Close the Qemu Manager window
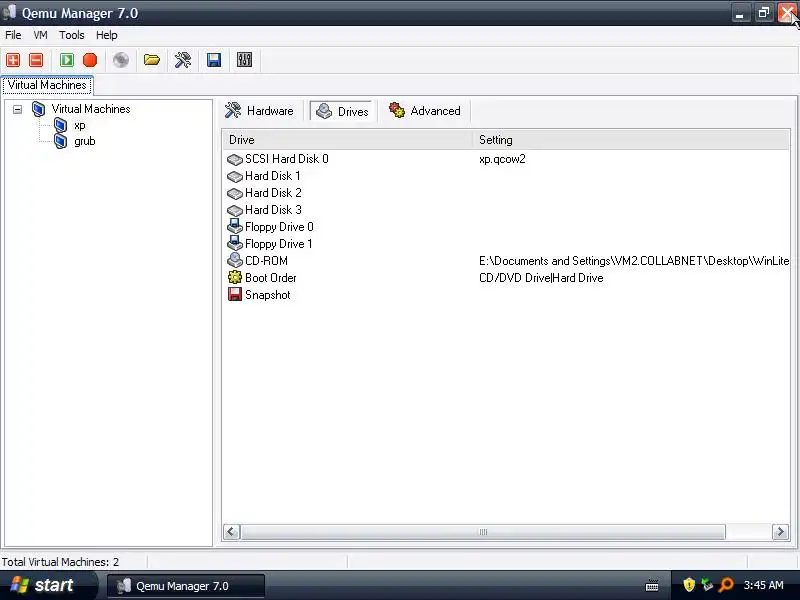The height and width of the screenshot is (600, 800). pos(787,13)
